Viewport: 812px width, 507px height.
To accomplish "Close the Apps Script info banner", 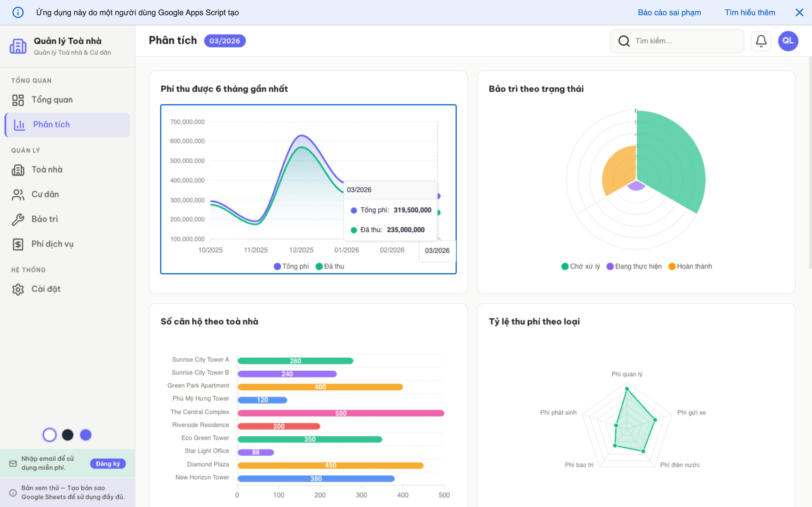I will [x=799, y=12].
